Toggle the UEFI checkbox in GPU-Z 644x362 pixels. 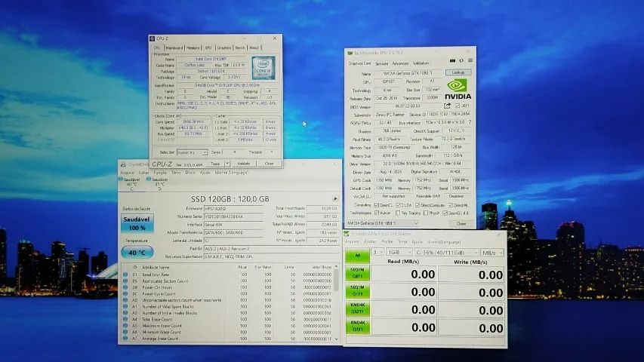(458, 106)
